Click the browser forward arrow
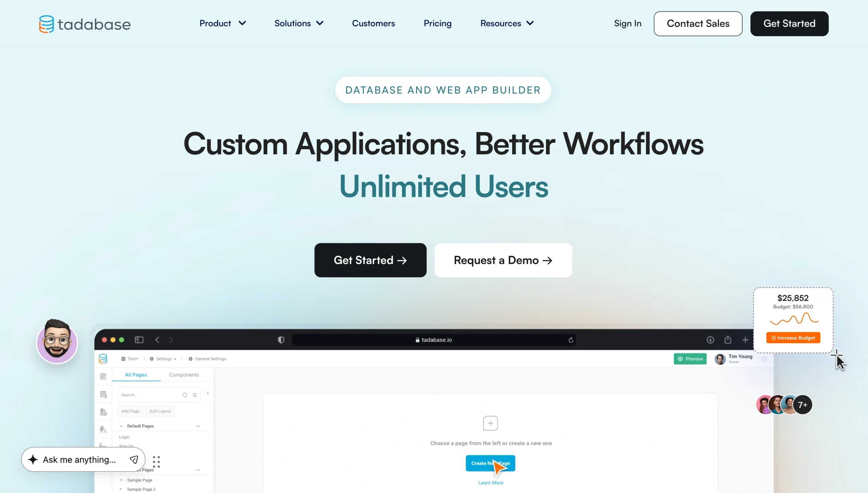868x493 pixels. (x=171, y=340)
